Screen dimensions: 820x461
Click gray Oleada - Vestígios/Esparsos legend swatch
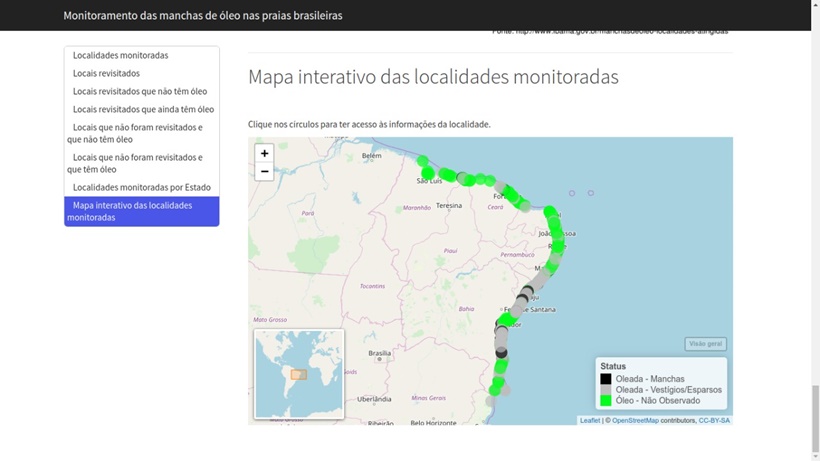click(x=606, y=390)
